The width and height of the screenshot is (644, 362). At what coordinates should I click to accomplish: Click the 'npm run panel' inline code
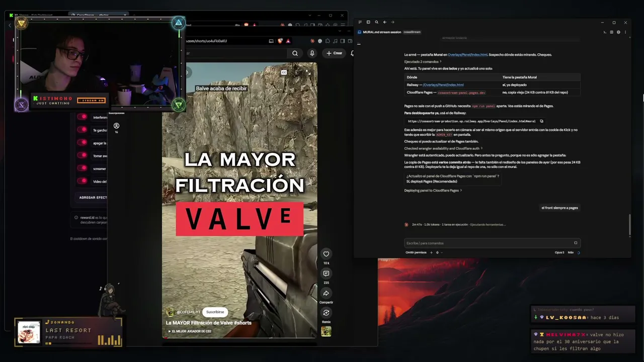[483, 106]
